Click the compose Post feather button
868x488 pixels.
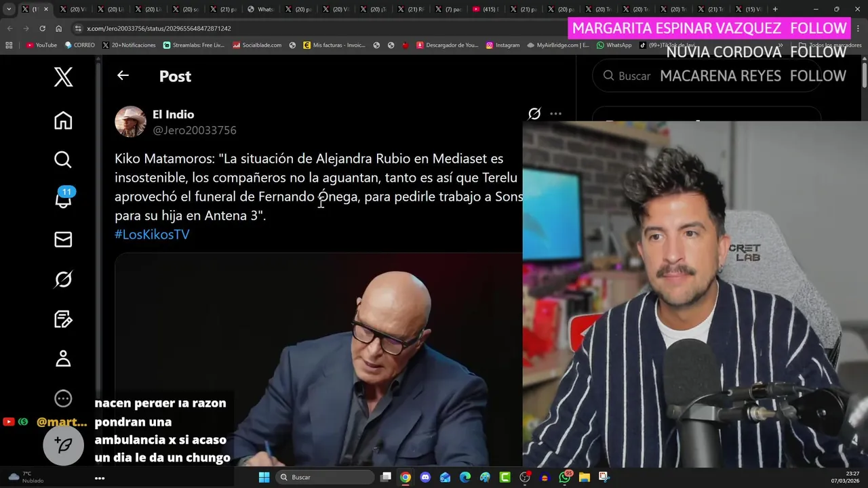[63, 445]
